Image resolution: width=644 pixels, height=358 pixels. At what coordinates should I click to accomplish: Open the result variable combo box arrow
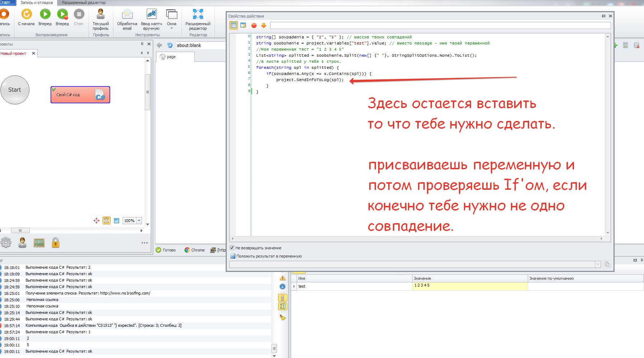598,264
